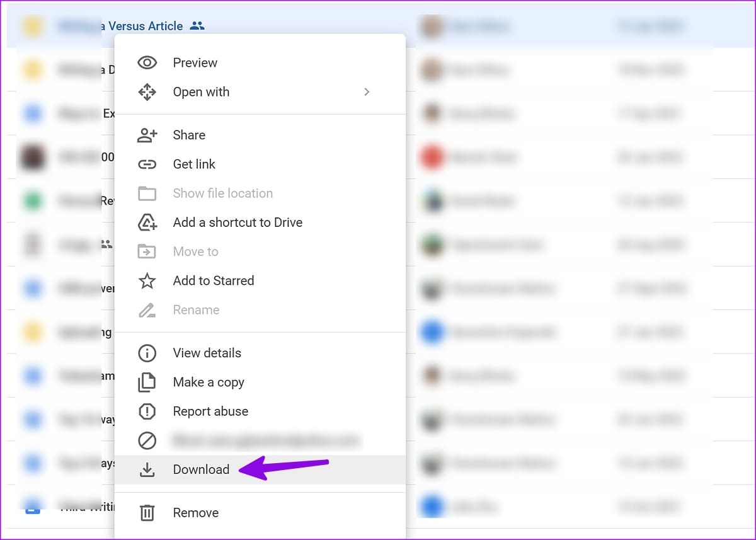Choose Add to Starred option
The image size is (756, 540).
pyautogui.click(x=260, y=280)
